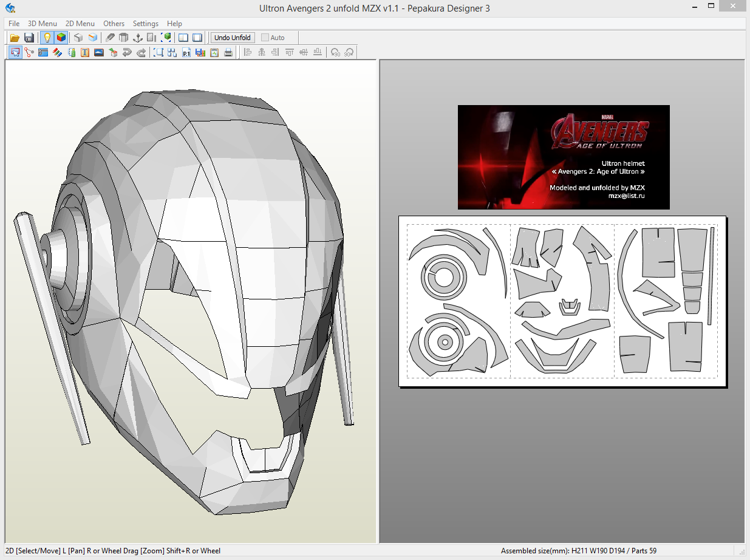
Task: Open a file with the folder icon
Action: 15,38
